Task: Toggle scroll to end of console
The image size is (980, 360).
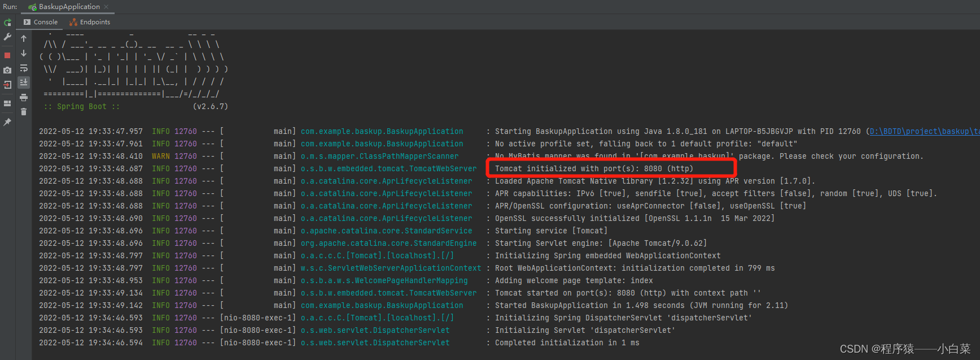Action: [24, 83]
